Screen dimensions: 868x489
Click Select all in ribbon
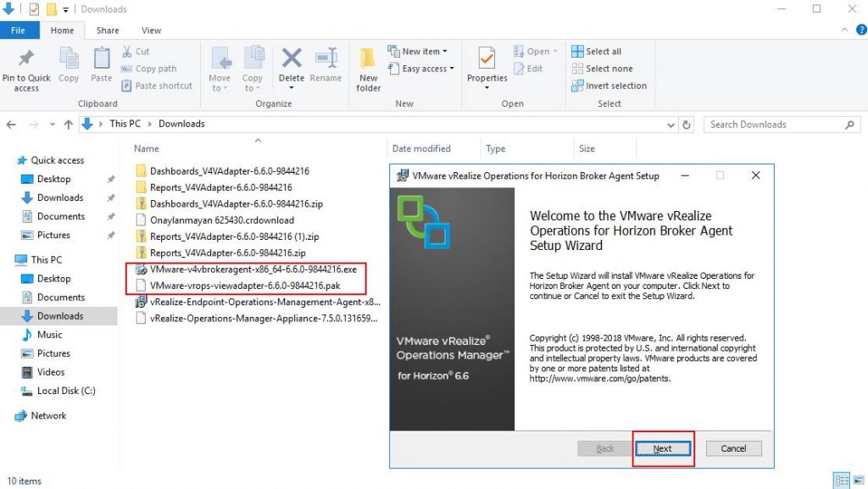click(x=596, y=52)
